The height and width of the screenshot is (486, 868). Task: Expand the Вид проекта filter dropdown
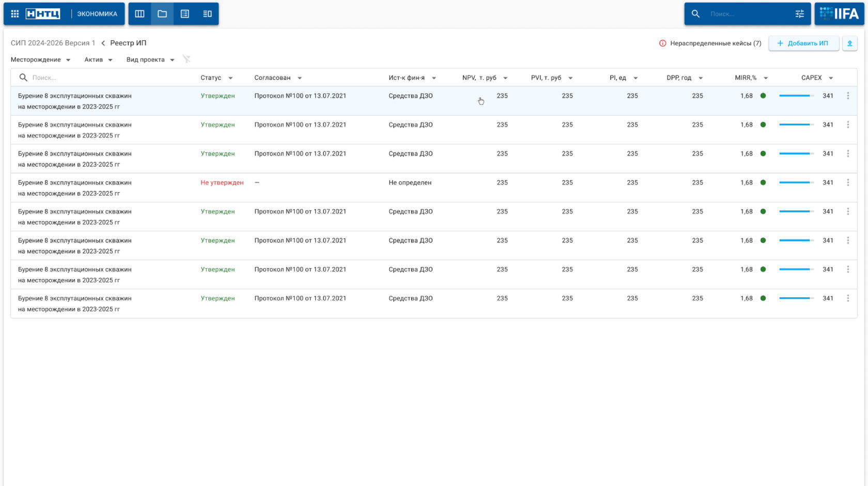(150, 59)
